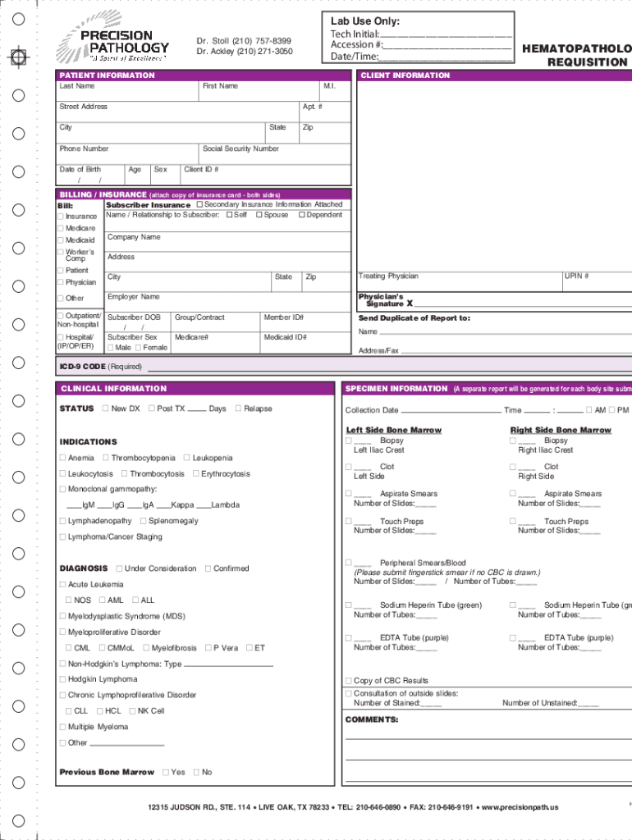This screenshot has width=632, height=840.
Task: Check the Copy of CBC Results box
Action: pos(349,681)
